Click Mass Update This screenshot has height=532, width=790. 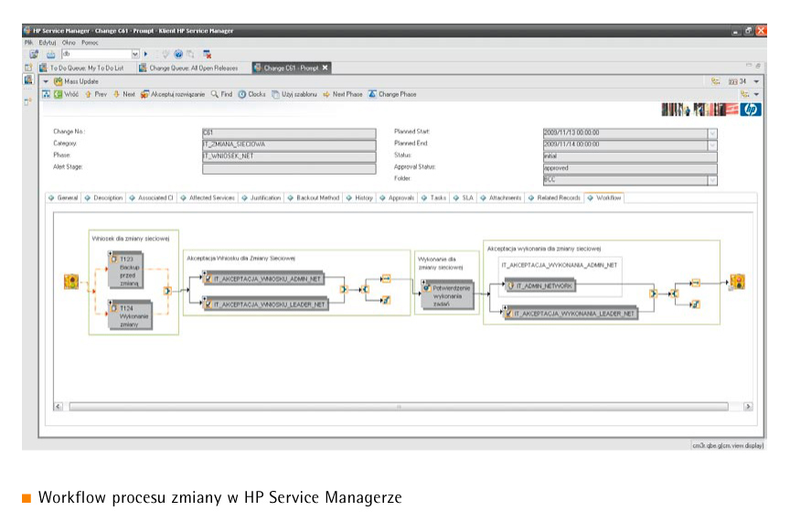click(x=77, y=81)
